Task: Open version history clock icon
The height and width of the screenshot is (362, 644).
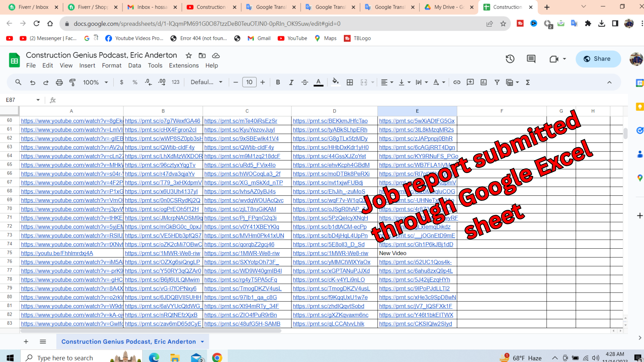Action: pyautogui.click(x=510, y=59)
